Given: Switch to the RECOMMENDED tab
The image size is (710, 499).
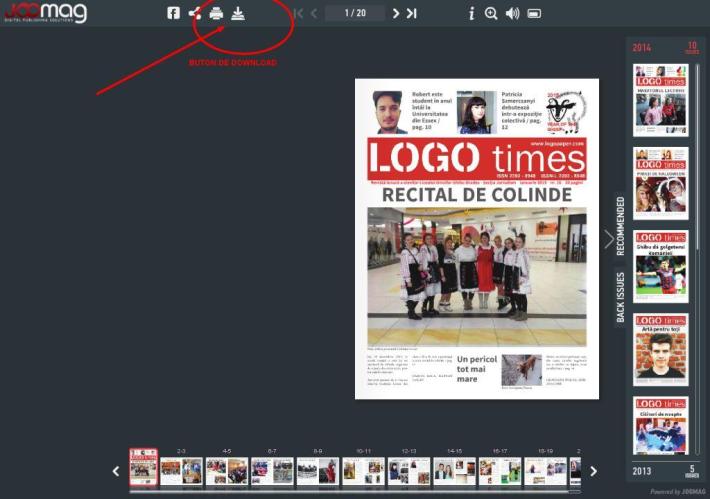Looking at the screenshot, I should pos(620,226).
